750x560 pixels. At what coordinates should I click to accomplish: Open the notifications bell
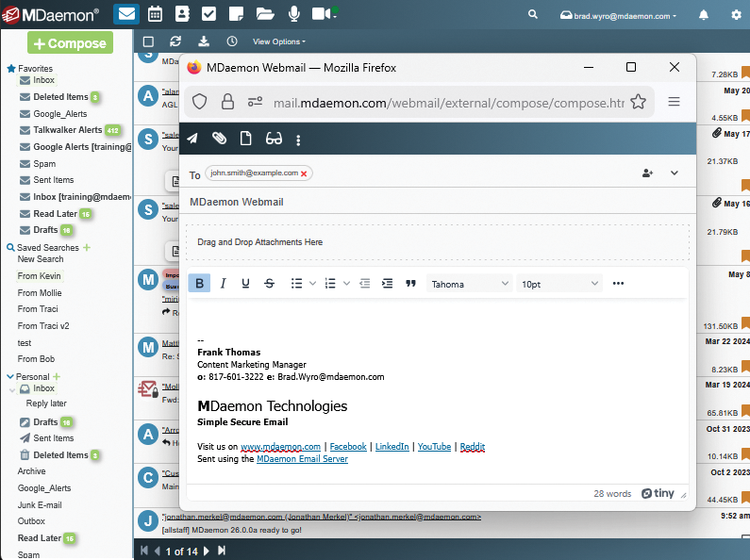point(703,15)
